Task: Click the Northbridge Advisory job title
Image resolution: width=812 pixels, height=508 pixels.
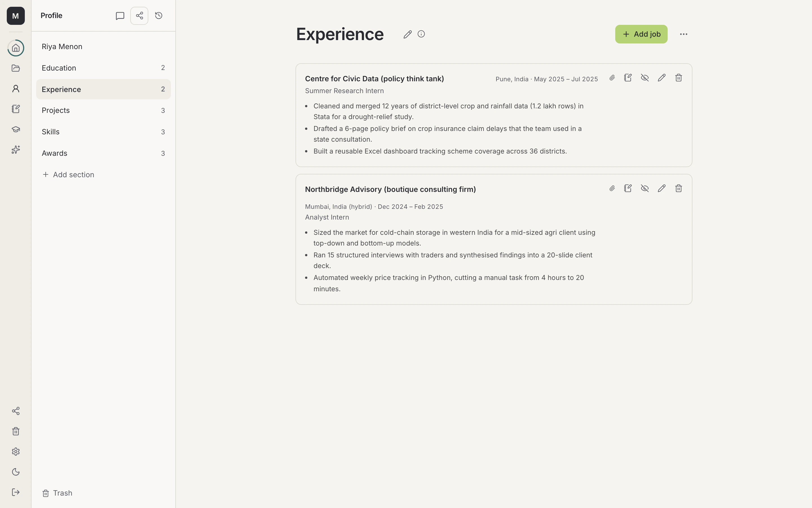Action: pos(390,189)
